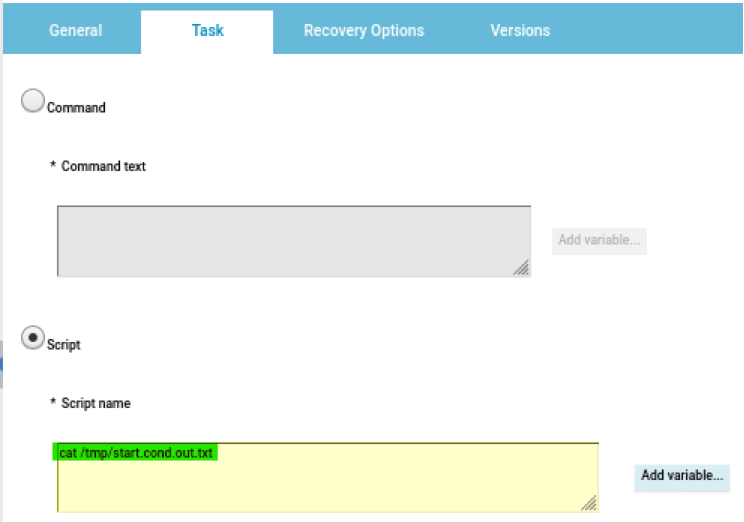Viewport: 744px width, 522px height.
Task: Click the blue collapse arrow on left edge
Action: click(x=2, y=362)
